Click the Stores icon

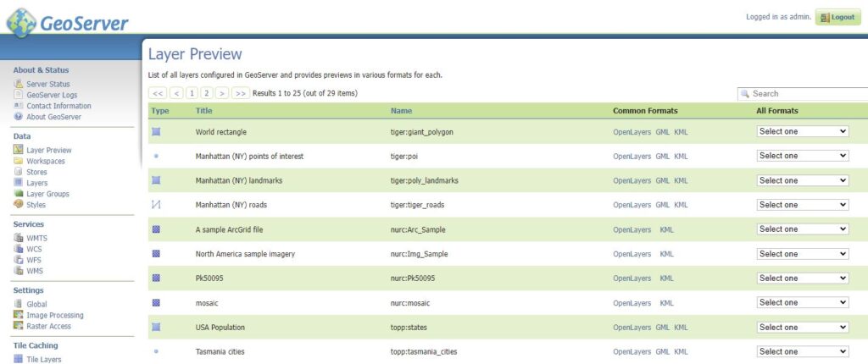pyautogui.click(x=19, y=172)
